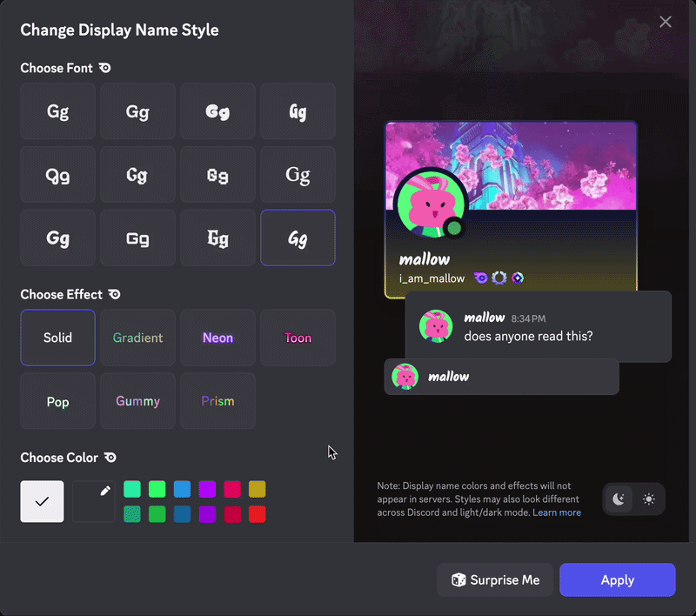Pick the dark teal swatch in bottom row
The height and width of the screenshot is (616, 696).
pos(132,514)
